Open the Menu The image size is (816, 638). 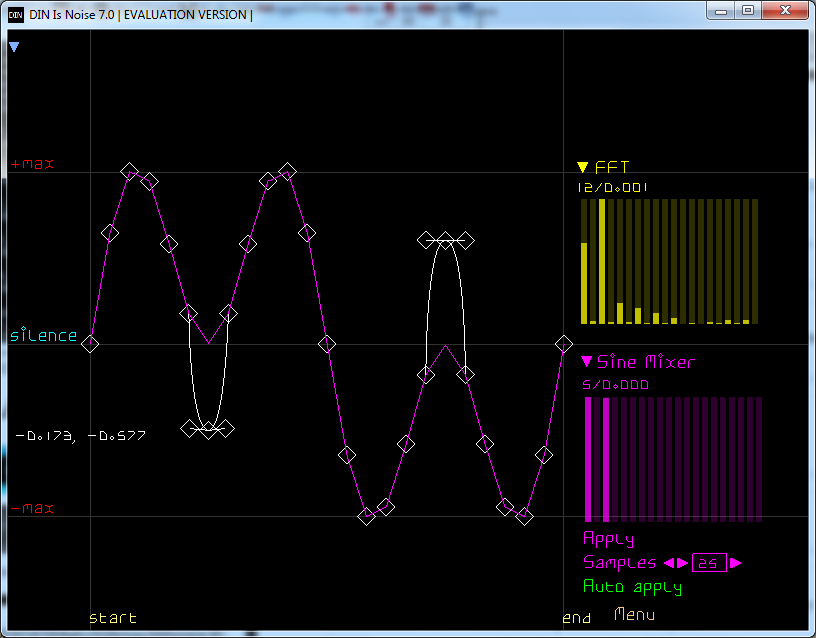(x=635, y=614)
